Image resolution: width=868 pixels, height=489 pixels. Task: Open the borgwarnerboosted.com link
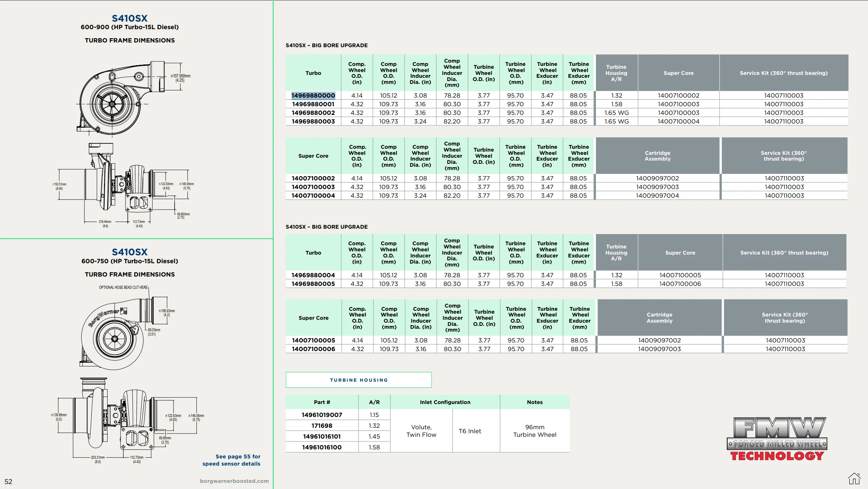[x=234, y=481]
